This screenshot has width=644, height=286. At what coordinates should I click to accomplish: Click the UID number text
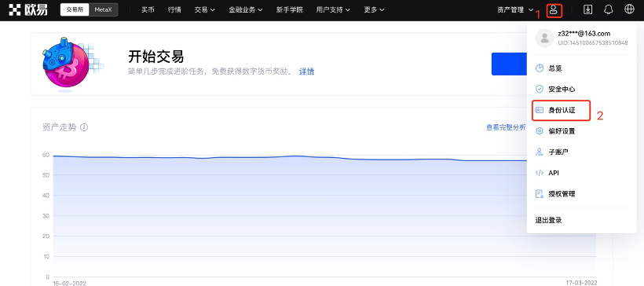click(x=593, y=42)
